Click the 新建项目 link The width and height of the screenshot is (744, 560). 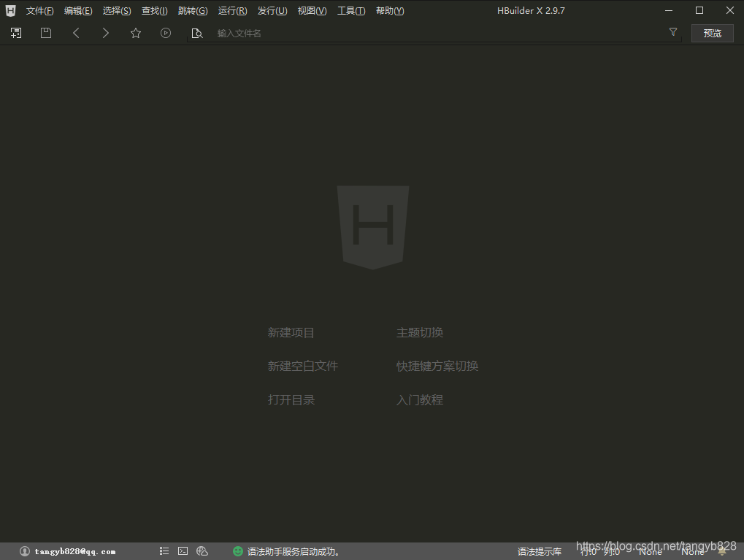[x=291, y=333]
